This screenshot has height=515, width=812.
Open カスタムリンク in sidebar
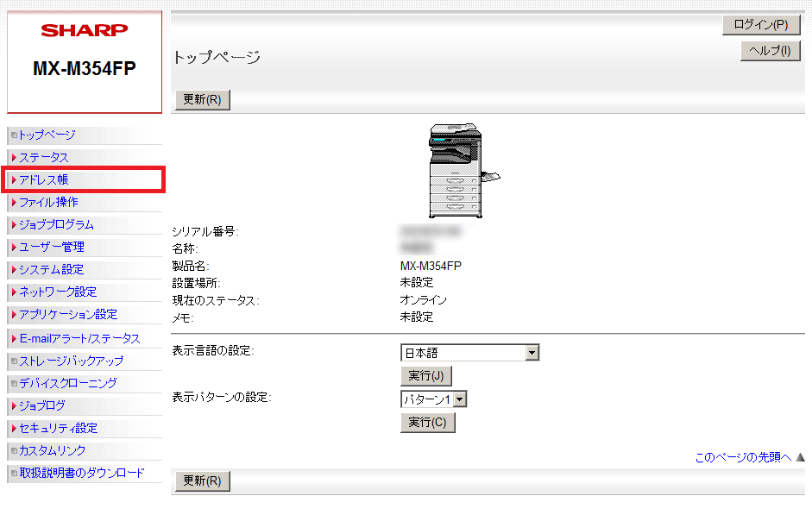tap(53, 450)
